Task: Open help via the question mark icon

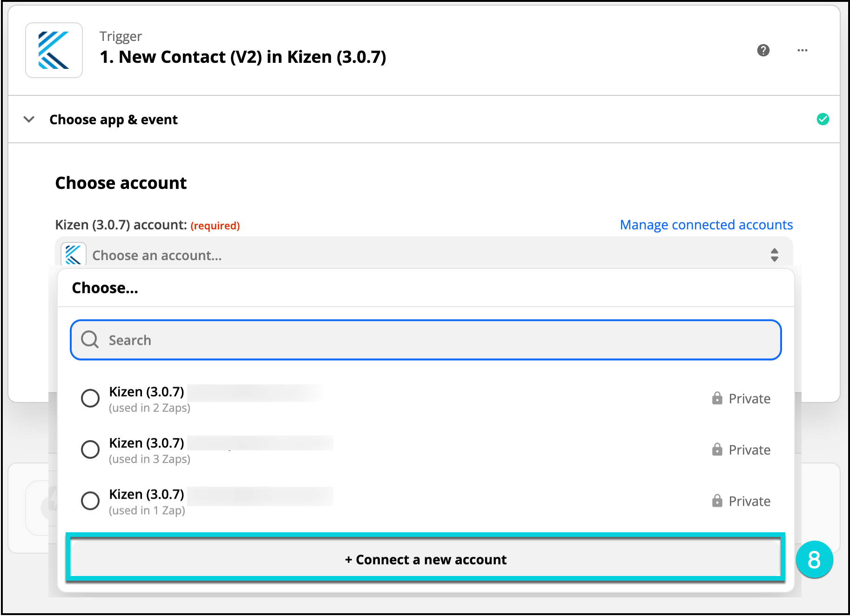Action: point(763,50)
